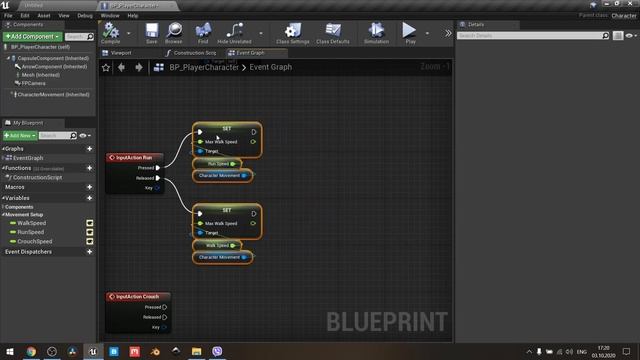This screenshot has width=640, height=360.
Task: Open the notification center icon
Action: [626, 351]
